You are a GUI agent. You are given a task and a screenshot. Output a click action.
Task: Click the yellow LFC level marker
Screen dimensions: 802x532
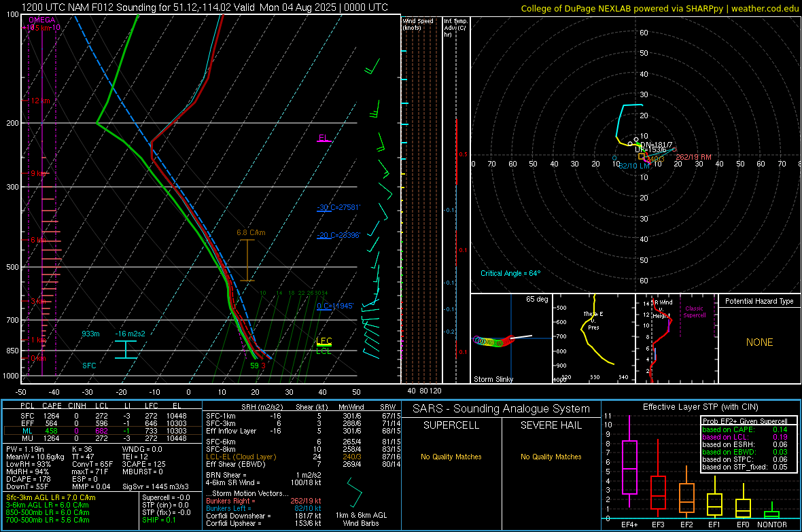[x=324, y=340]
